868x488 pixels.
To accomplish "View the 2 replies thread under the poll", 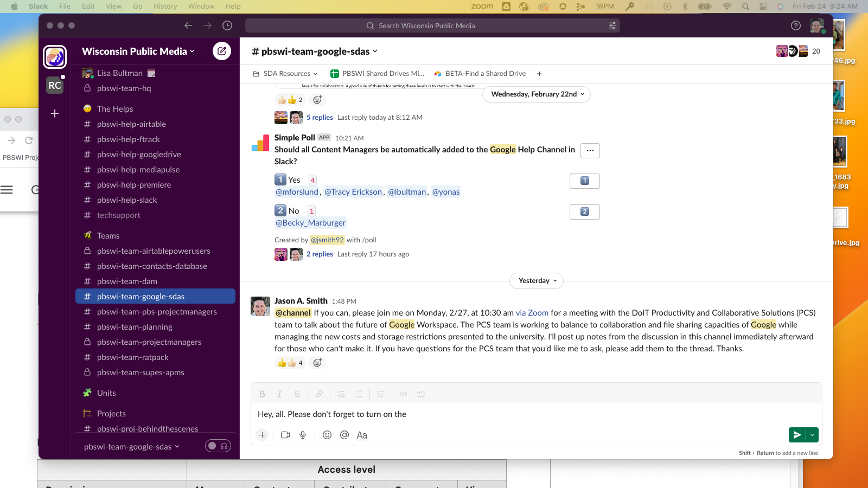I will pos(320,254).
